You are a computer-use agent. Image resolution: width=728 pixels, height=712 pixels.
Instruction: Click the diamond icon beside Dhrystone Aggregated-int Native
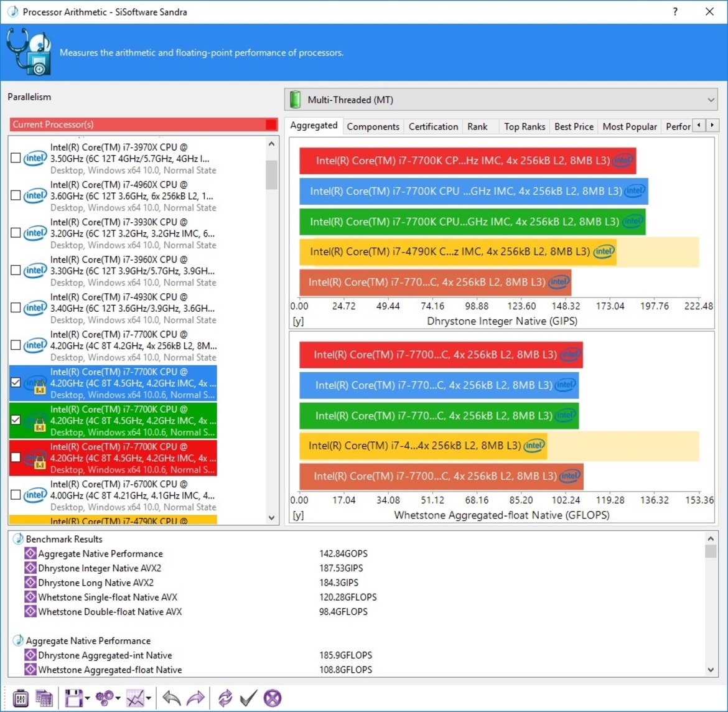[x=30, y=655]
